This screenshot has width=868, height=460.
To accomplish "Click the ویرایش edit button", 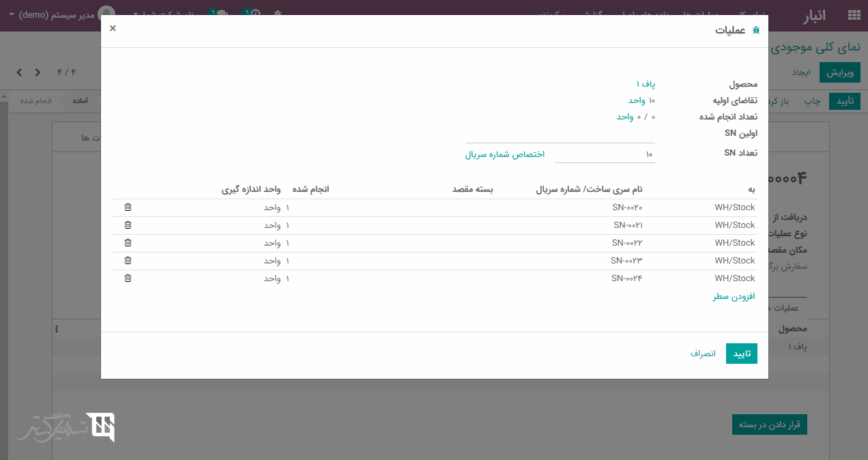I will [840, 72].
